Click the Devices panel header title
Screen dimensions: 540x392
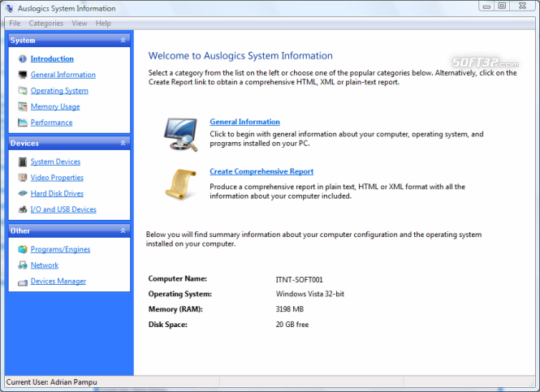[24, 143]
